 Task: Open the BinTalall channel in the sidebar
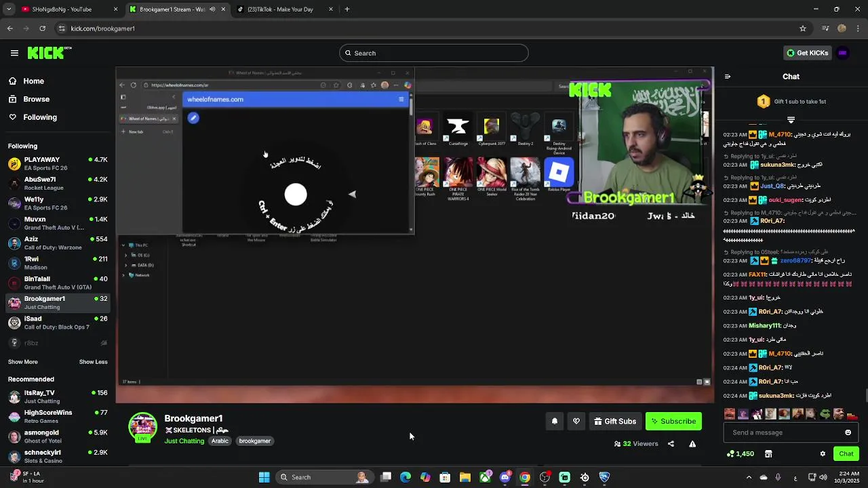58,283
